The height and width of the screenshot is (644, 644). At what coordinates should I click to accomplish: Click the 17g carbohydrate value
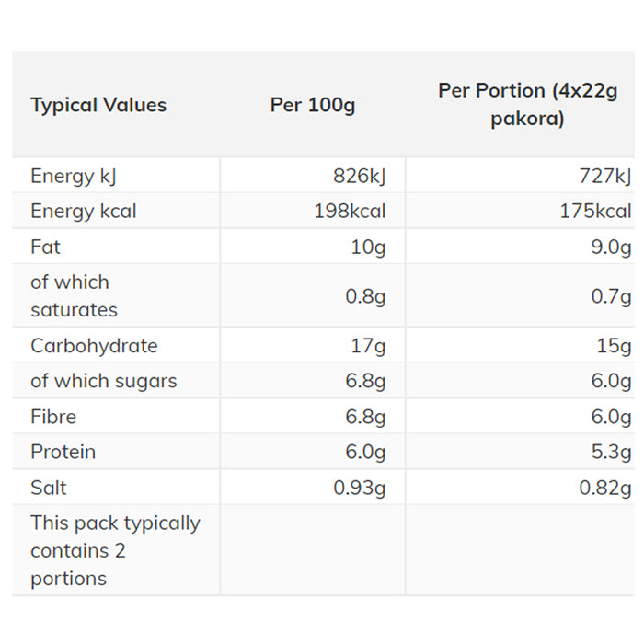tap(368, 346)
